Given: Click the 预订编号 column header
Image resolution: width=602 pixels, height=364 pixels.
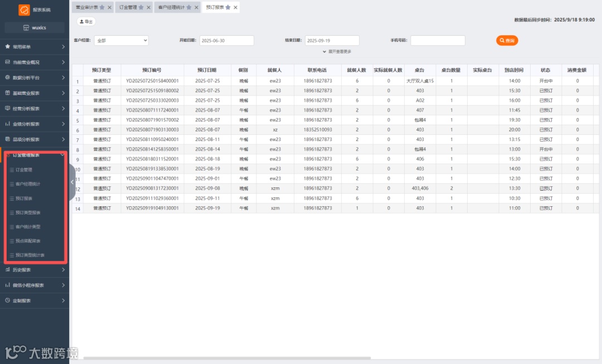Looking at the screenshot, I should pyautogui.click(x=152, y=70).
